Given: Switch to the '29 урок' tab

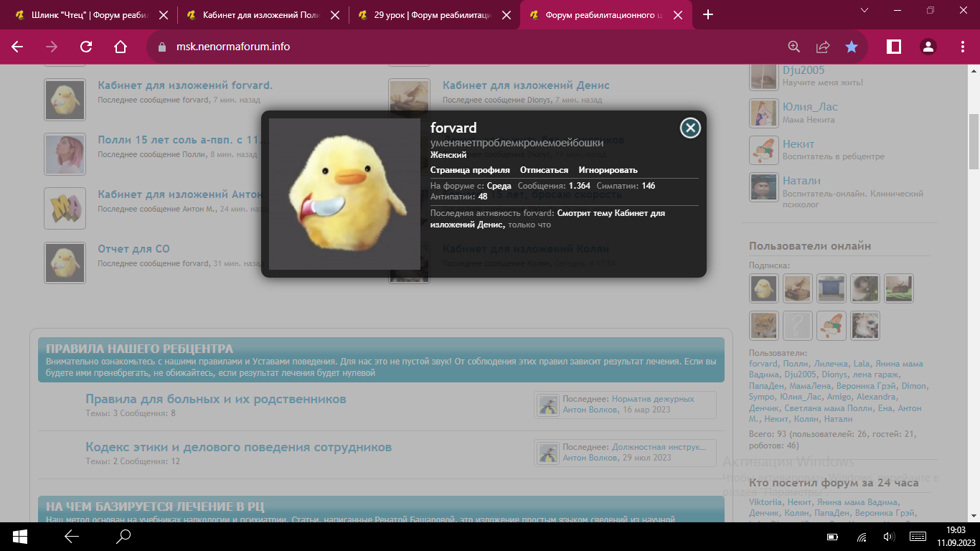Looking at the screenshot, I should pyautogui.click(x=427, y=14).
